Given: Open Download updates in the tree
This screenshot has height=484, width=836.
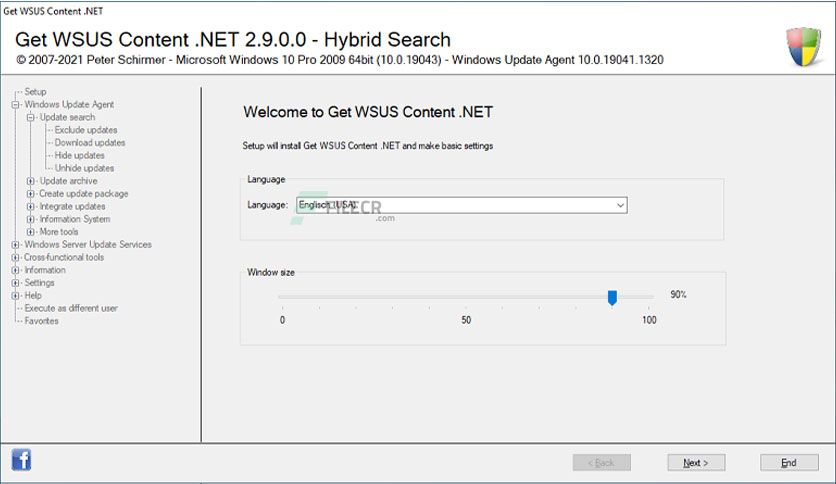Looking at the screenshot, I should [x=90, y=143].
